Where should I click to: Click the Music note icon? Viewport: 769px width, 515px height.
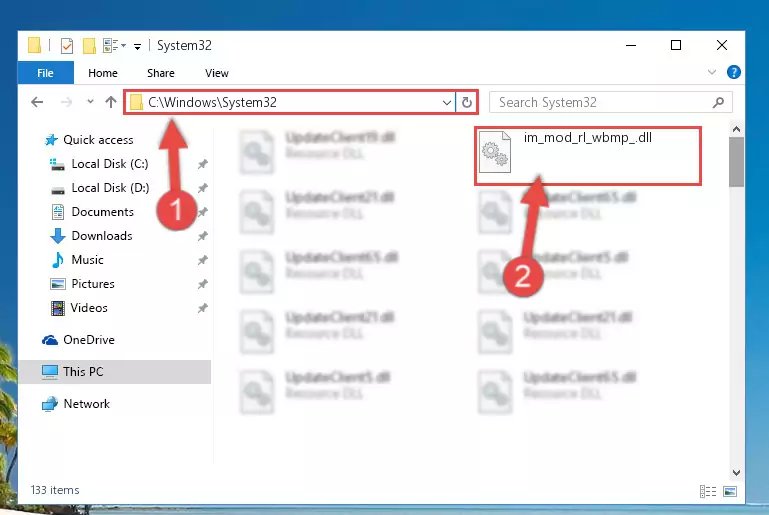coord(57,260)
